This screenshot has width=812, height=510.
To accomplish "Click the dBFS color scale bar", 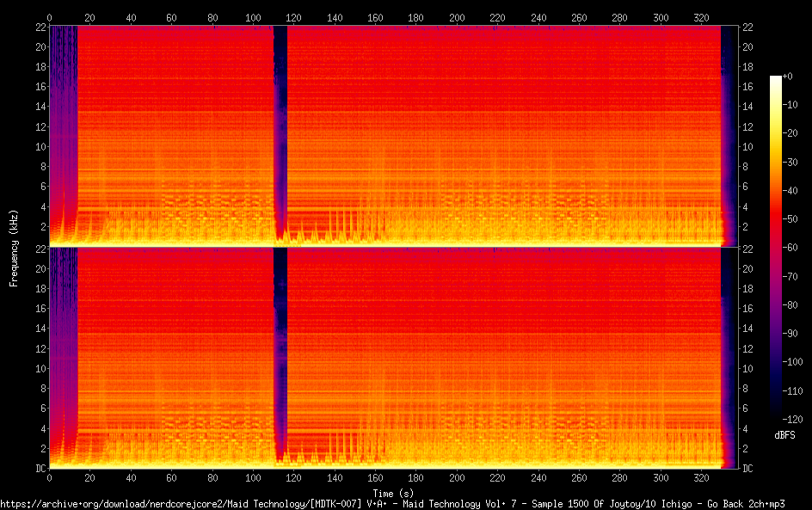I will tap(776, 246).
